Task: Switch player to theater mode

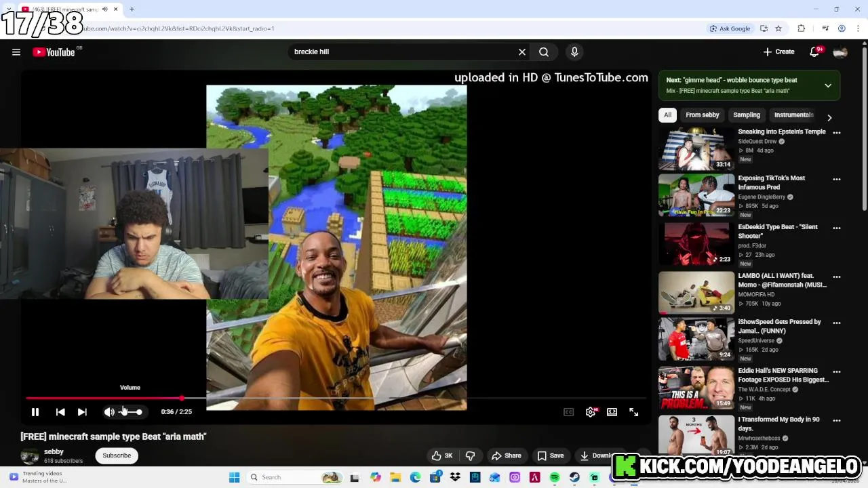Action: coord(612,412)
